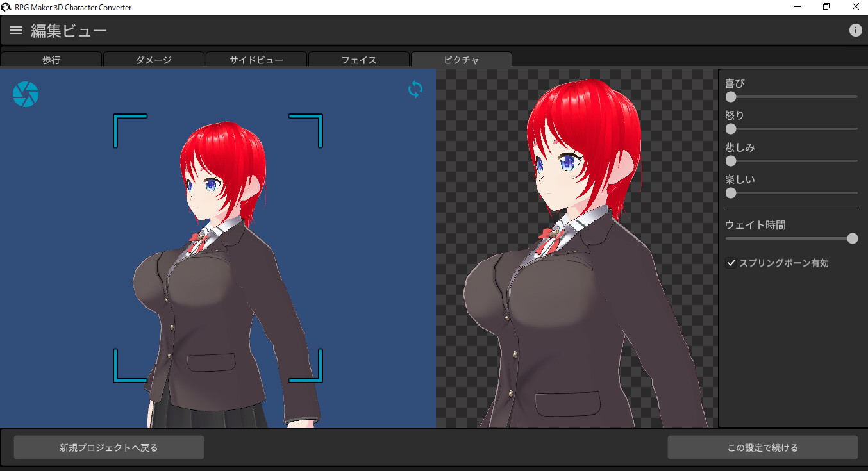
Task: Click the RPG Maker app icon in the titlebar
Action: [x=7, y=7]
